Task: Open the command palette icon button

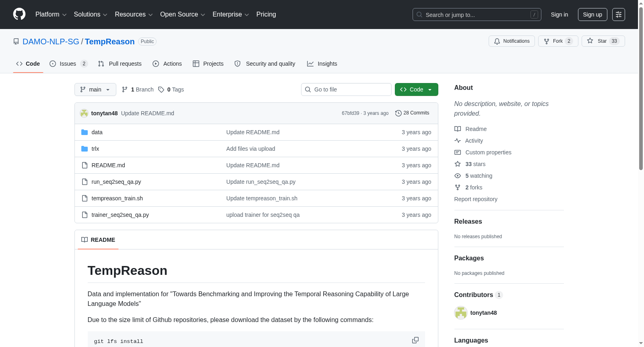Action: click(x=619, y=15)
